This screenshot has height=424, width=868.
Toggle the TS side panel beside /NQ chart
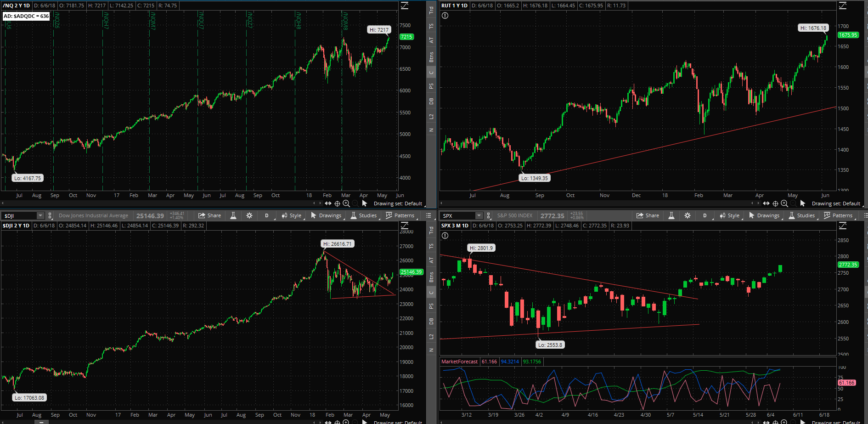[x=431, y=26]
